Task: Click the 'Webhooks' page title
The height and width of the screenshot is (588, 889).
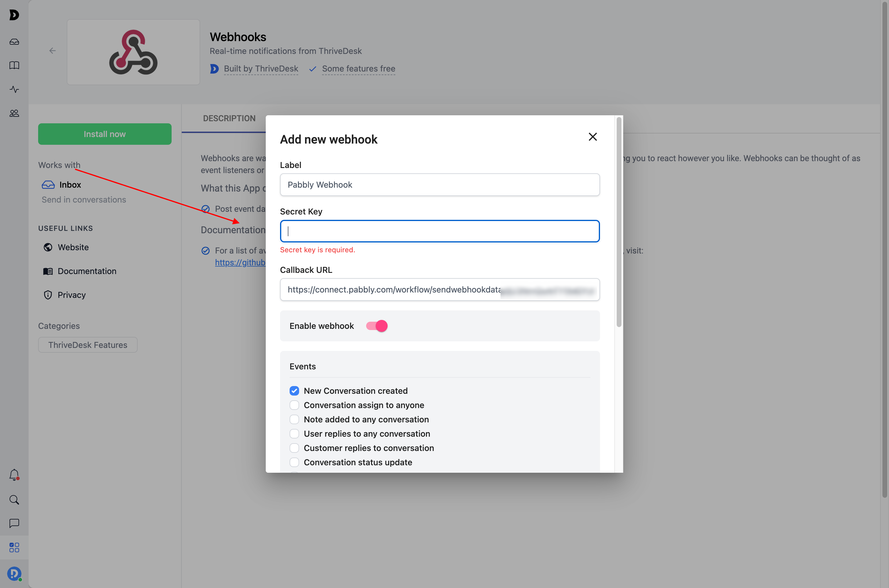Action: (238, 37)
